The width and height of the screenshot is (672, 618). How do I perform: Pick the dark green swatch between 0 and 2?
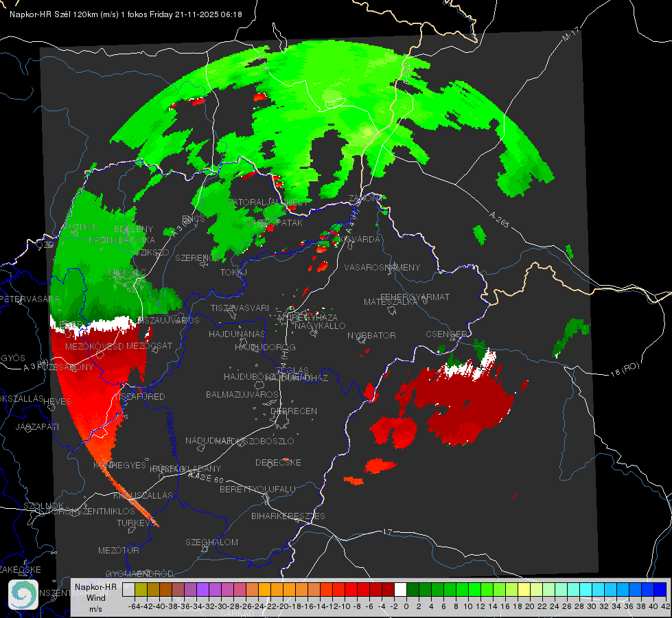tap(413, 589)
